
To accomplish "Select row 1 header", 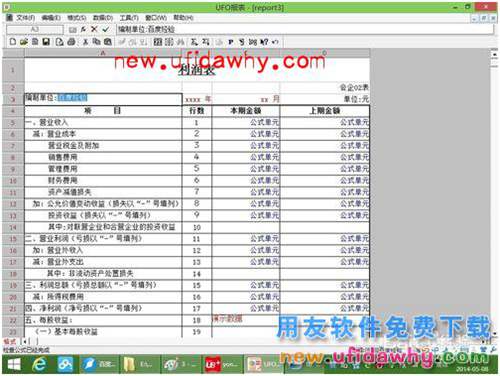I will pos(13,70).
